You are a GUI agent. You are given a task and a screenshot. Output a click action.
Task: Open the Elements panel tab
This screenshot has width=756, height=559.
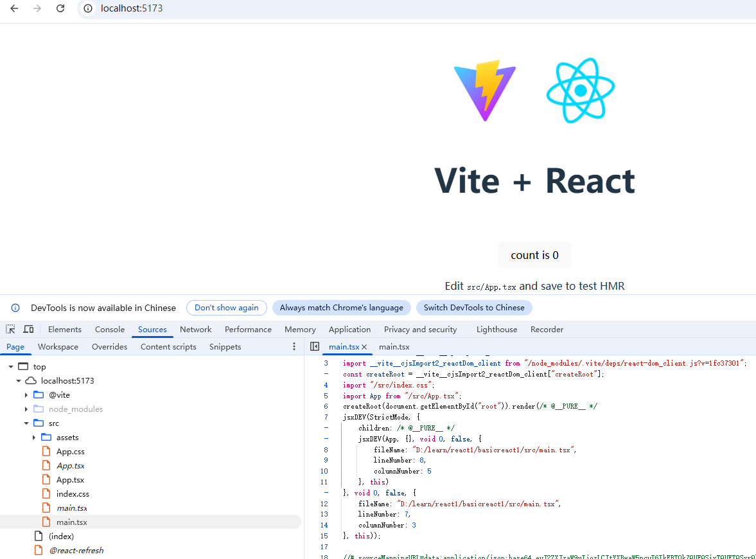[x=65, y=330]
